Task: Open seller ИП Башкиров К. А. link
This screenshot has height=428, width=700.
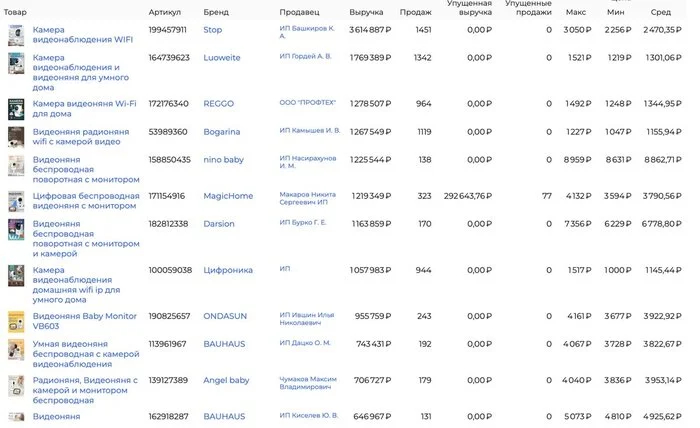Action: tap(309, 35)
